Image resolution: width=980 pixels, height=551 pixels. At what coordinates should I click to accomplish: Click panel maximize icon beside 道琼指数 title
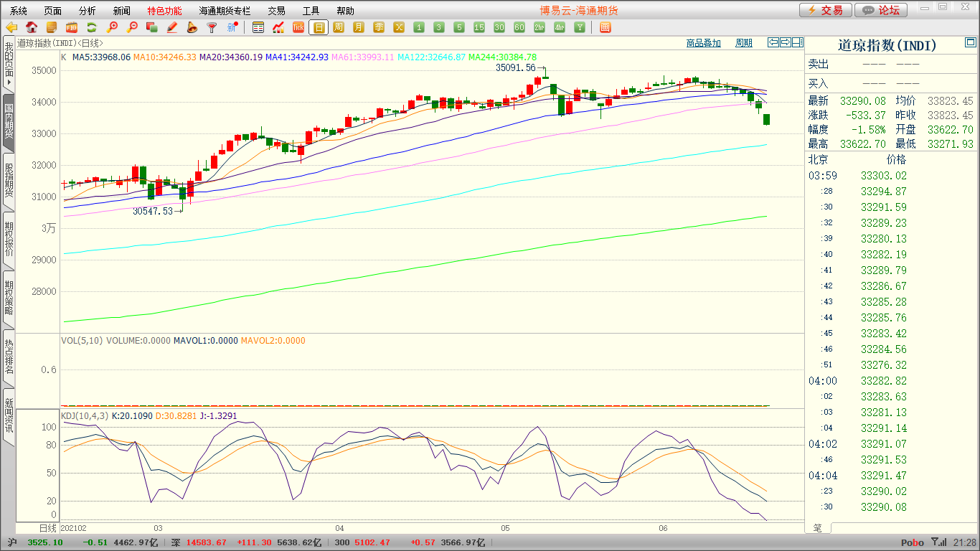click(x=970, y=44)
